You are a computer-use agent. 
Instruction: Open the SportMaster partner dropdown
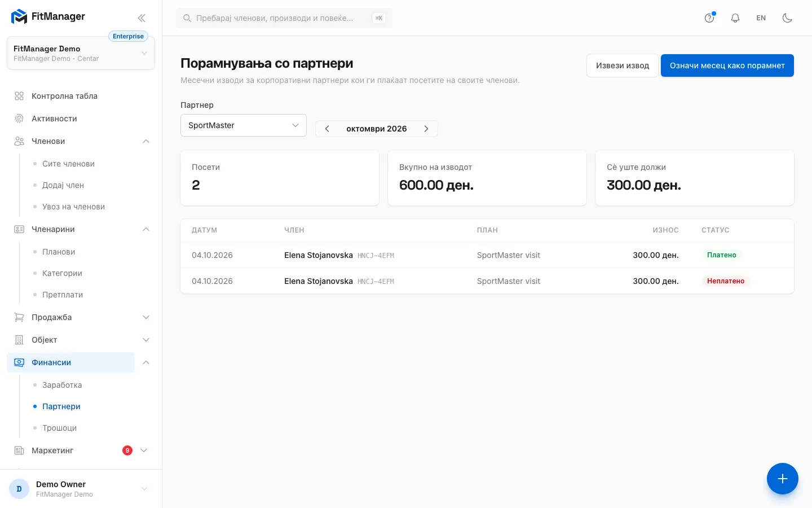[244, 125]
